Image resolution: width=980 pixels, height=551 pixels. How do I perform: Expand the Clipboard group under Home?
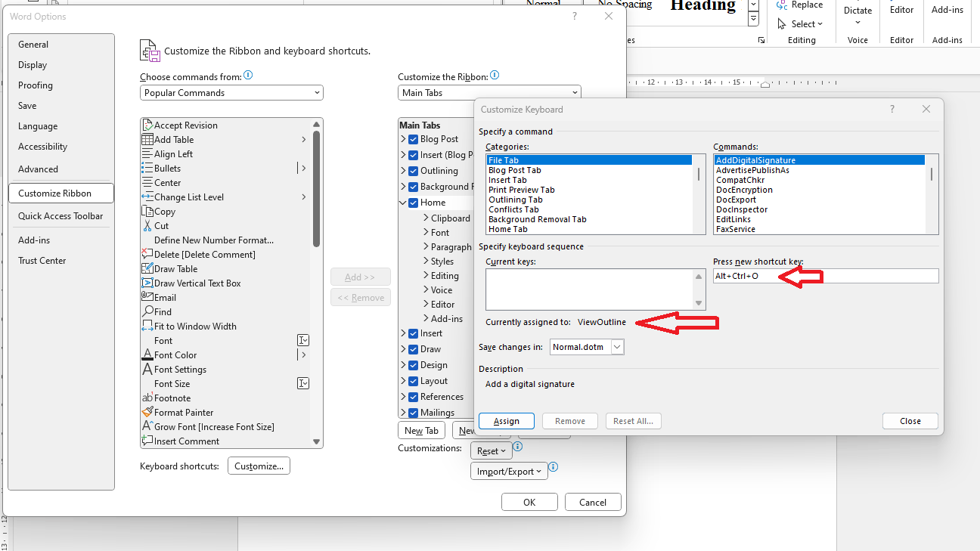[426, 218]
